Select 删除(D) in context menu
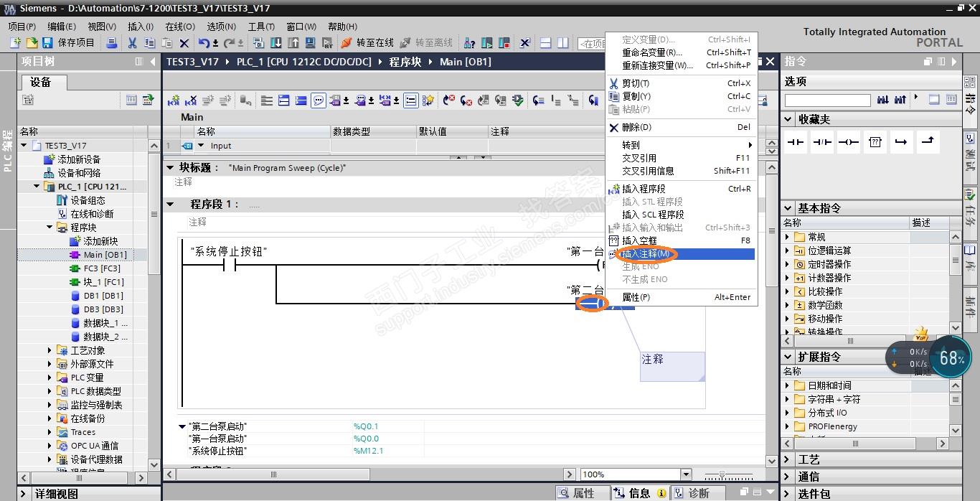The width and height of the screenshot is (980, 501). coord(681,127)
